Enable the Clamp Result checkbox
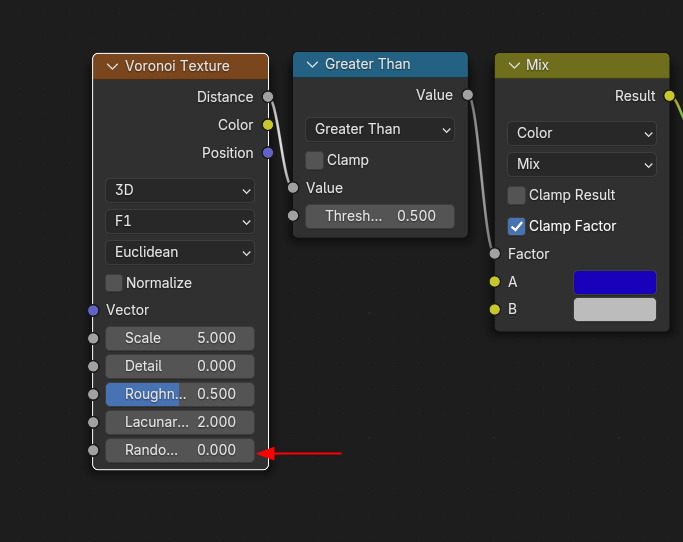Screen dimensions: 683x542 coord(516,195)
